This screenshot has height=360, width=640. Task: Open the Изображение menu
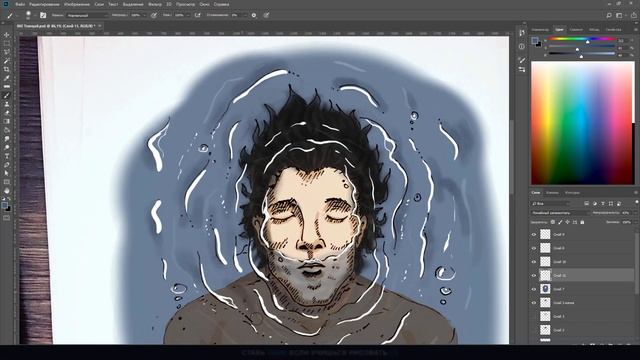pyautogui.click(x=77, y=4)
